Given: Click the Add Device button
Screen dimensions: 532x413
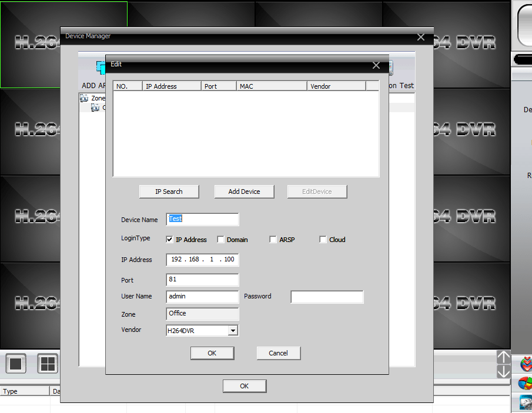Looking at the screenshot, I should pyautogui.click(x=245, y=192).
